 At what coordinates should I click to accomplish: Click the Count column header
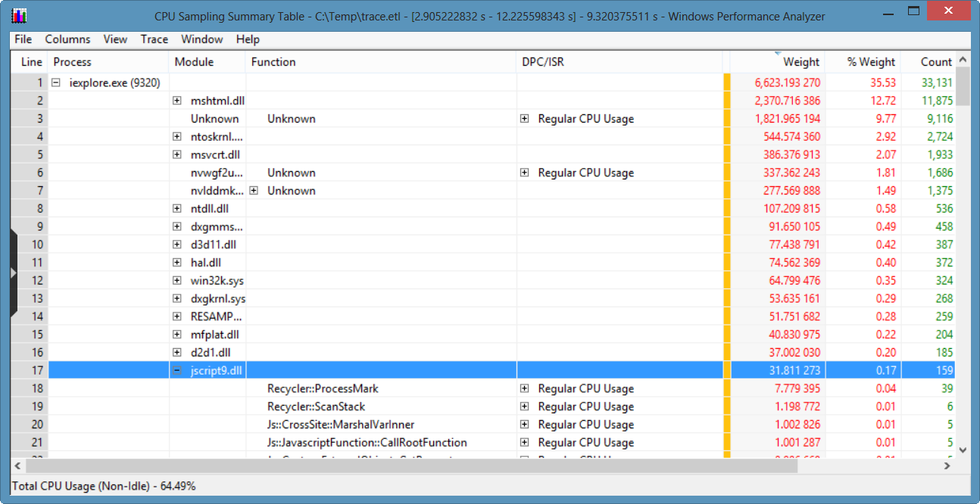[928, 62]
